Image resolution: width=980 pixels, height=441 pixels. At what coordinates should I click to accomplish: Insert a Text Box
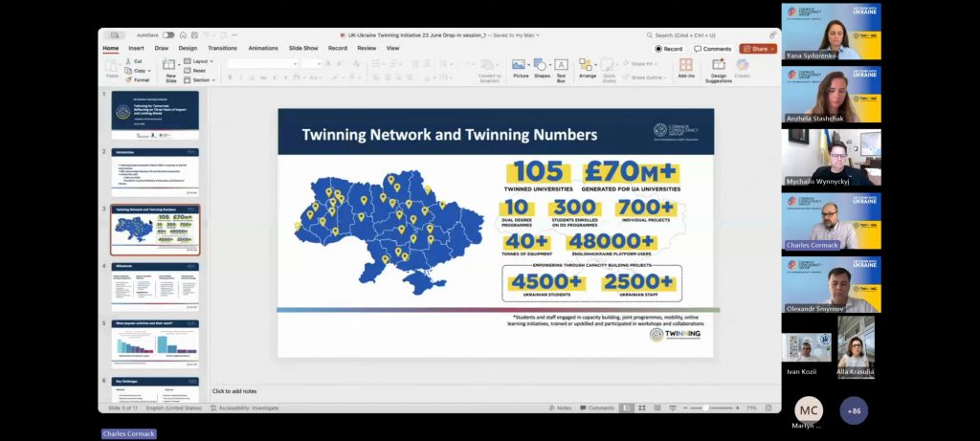(x=561, y=71)
